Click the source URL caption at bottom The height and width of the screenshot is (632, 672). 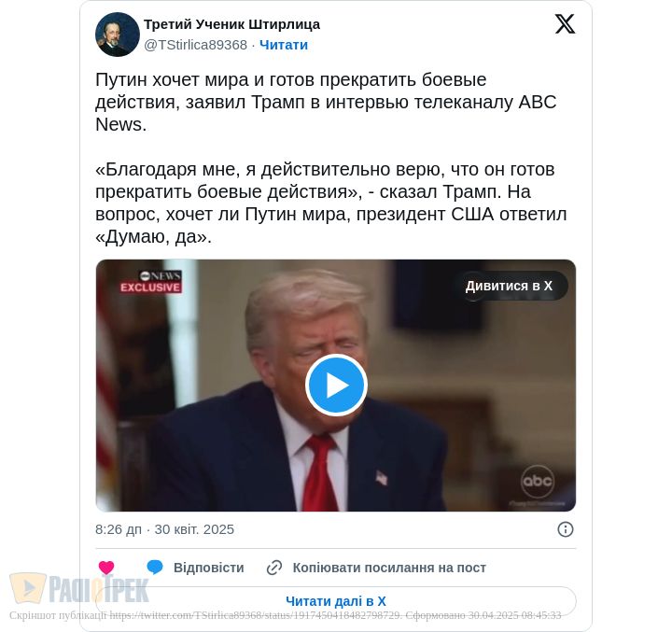click(x=286, y=615)
